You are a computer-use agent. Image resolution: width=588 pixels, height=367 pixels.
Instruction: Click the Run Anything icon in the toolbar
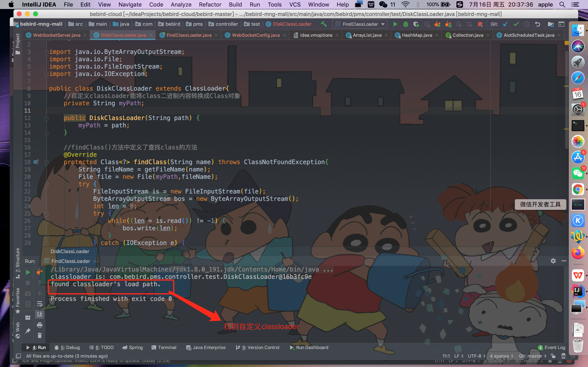[x=561, y=24]
